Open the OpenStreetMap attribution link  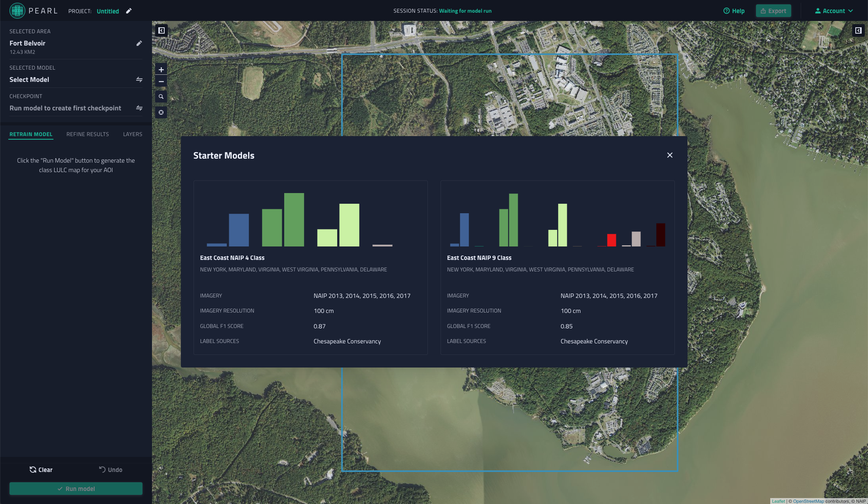[808, 501]
